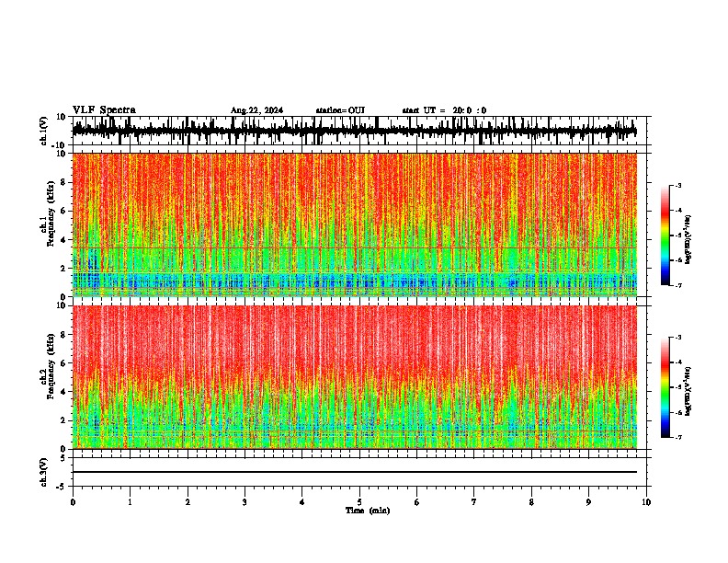Click the time axis tick label '8'
Viewport: 728px width, 563px height.
531,502
